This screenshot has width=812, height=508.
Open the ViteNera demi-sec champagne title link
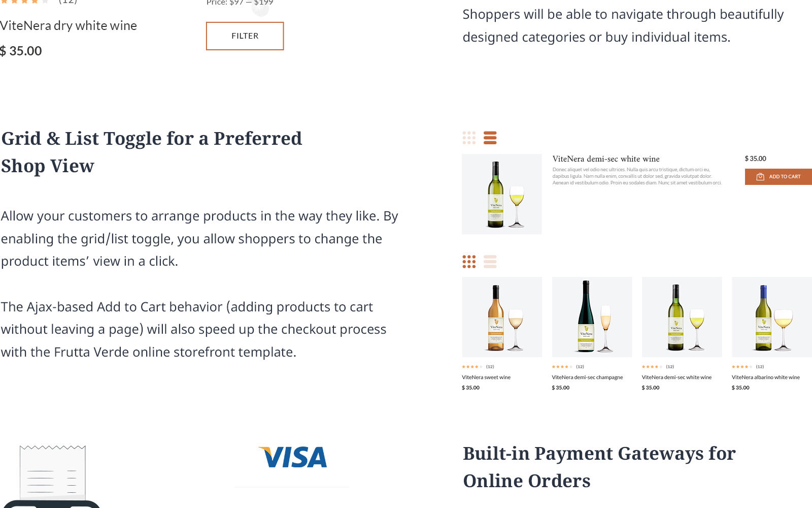[x=587, y=377]
